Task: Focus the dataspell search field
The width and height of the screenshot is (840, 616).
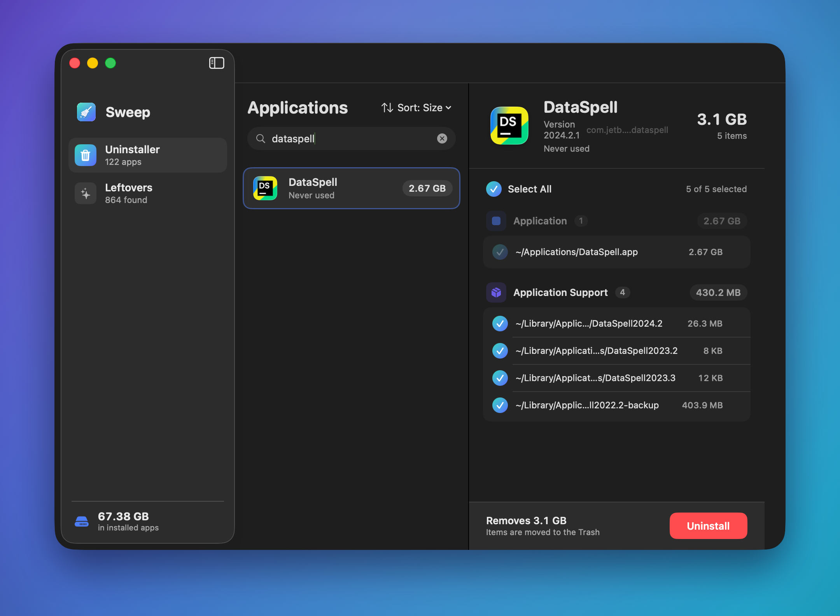Action: (x=352, y=138)
